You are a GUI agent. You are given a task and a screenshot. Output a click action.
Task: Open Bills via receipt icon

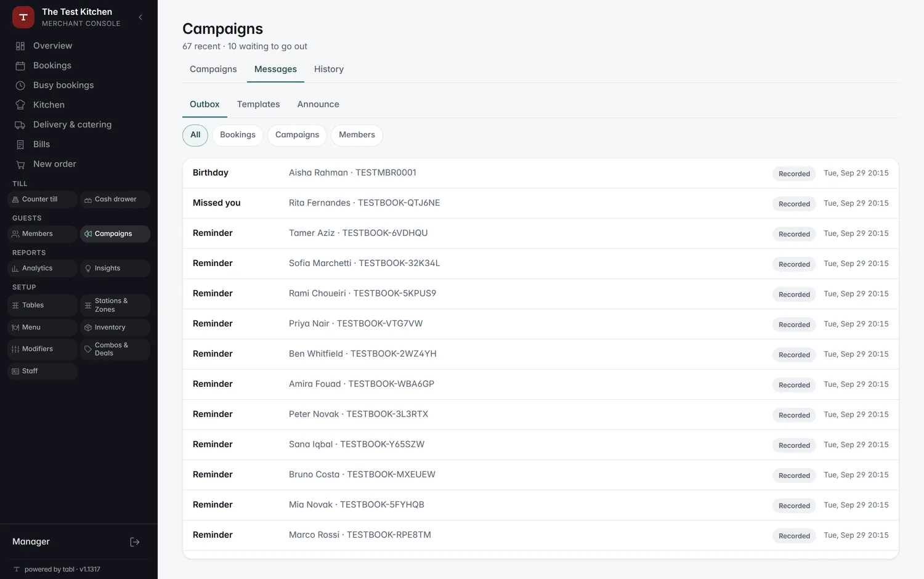20,145
